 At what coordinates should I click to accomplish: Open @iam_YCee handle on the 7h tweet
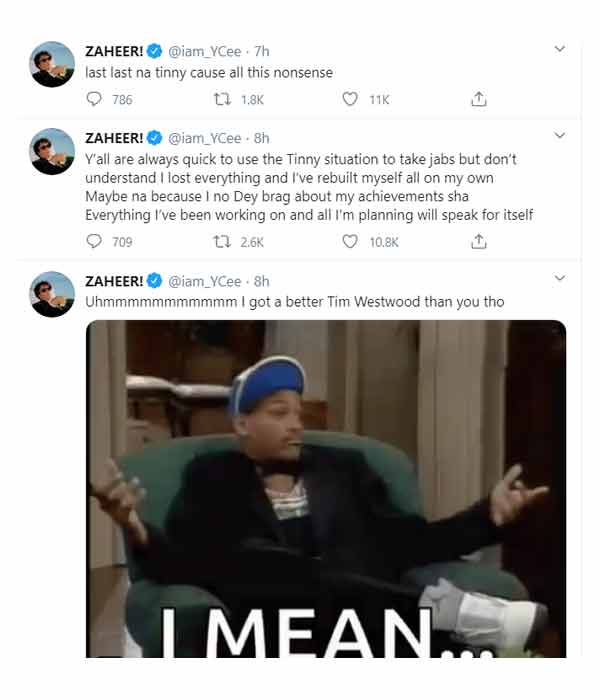(x=204, y=51)
